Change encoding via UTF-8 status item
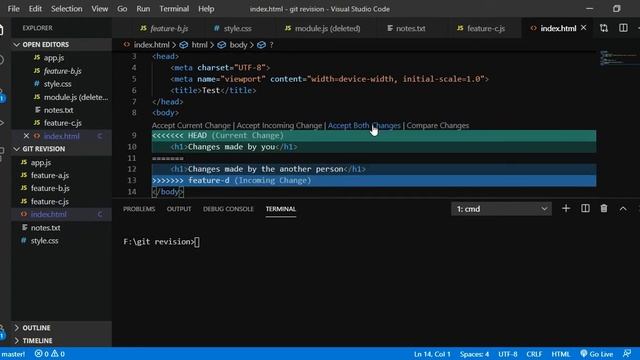This screenshot has width=640, height=360. click(x=508, y=354)
